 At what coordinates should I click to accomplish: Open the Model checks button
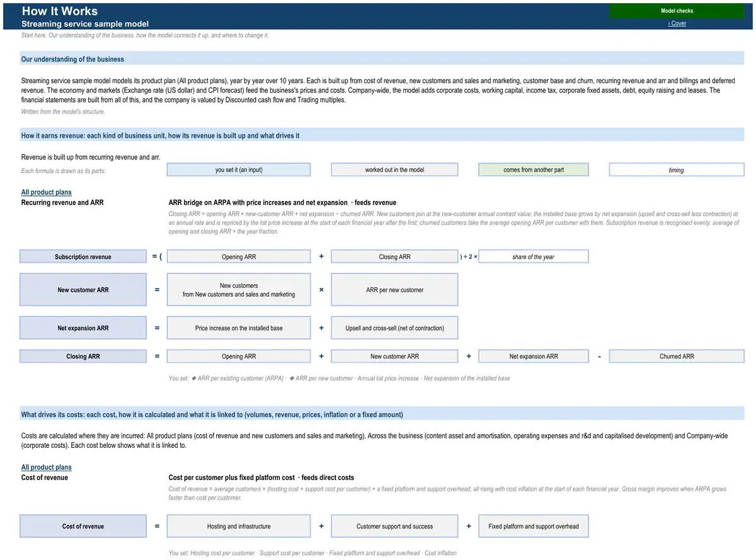[677, 11]
